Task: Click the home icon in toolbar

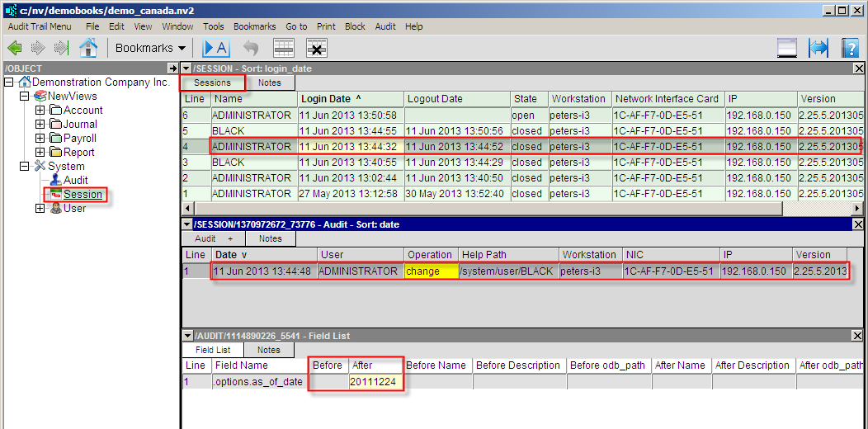Action: [87, 48]
